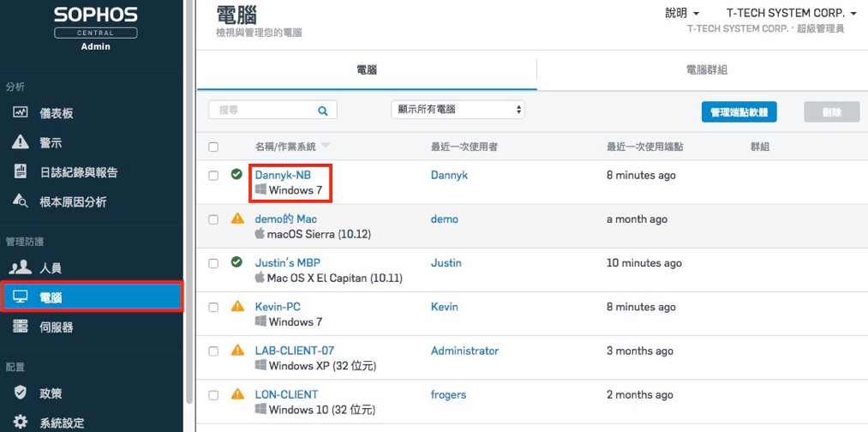Click '10 minutes ago' in Justin's MBP row
The height and width of the screenshot is (432, 868).
pyautogui.click(x=644, y=263)
